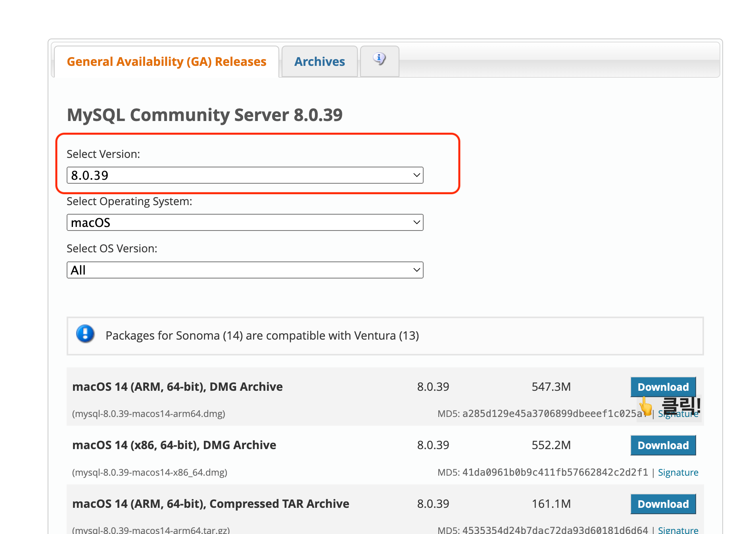Click the 'Select Operating System:' label
This screenshot has width=756, height=534.
[x=129, y=202]
